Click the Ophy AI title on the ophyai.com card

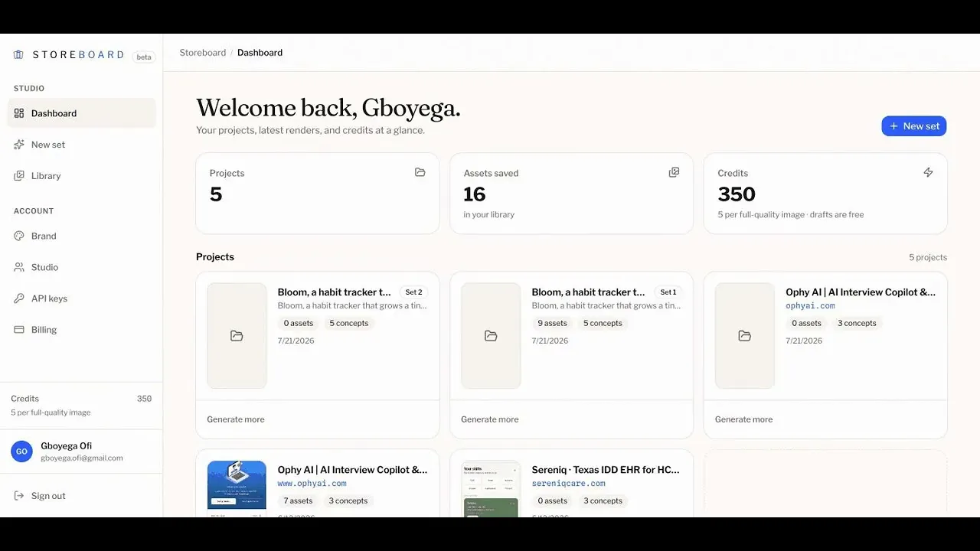pos(861,292)
